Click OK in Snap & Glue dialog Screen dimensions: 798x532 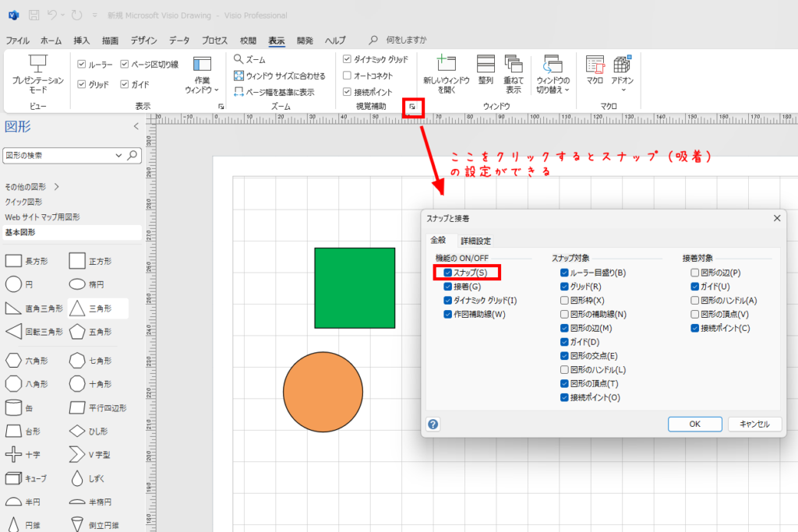(x=694, y=424)
